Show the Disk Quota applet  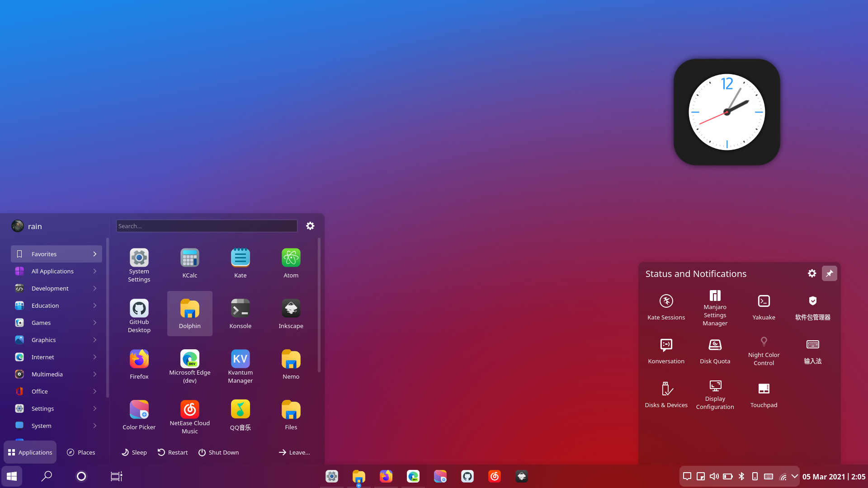coord(715,351)
